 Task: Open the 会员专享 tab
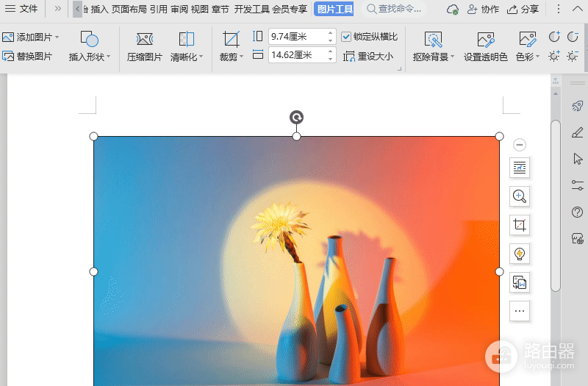click(x=290, y=9)
